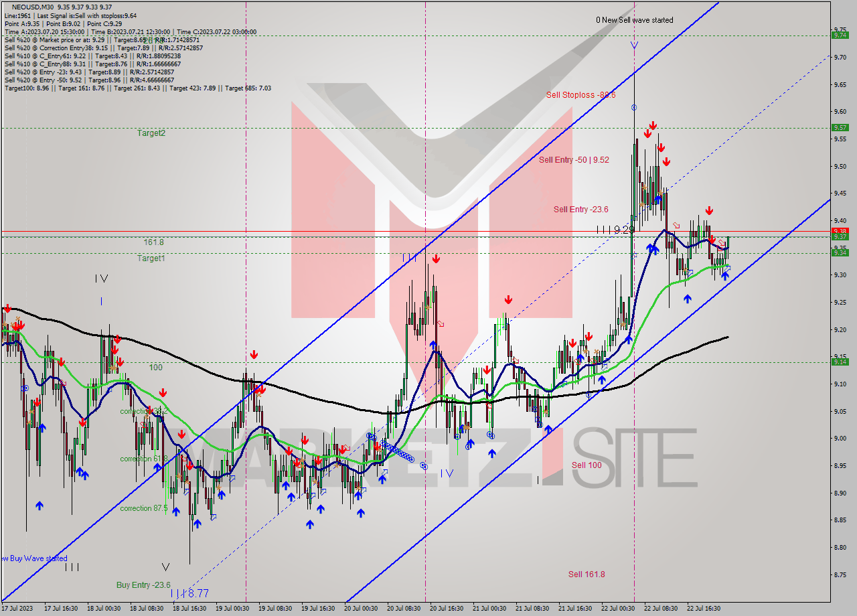Click the green 'Target2' label
The width and height of the screenshot is (857, 616).
tap(151, 133)
